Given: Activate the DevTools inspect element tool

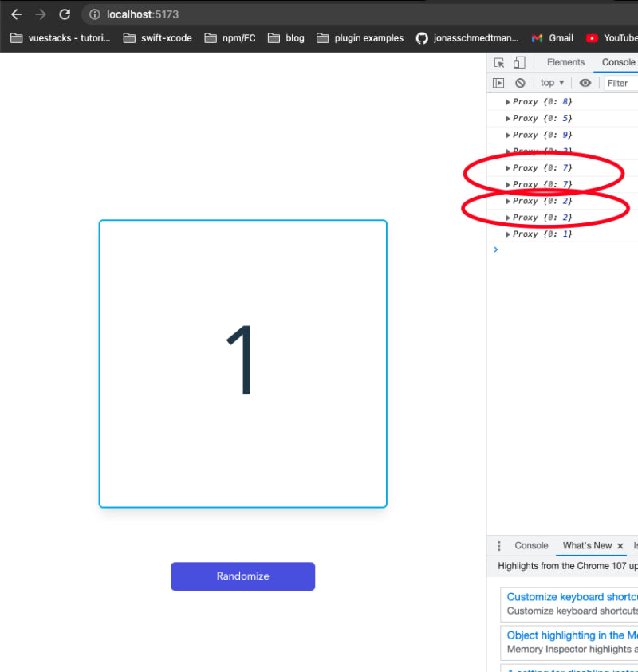Looking at the screenshot, I should [498, 62].
